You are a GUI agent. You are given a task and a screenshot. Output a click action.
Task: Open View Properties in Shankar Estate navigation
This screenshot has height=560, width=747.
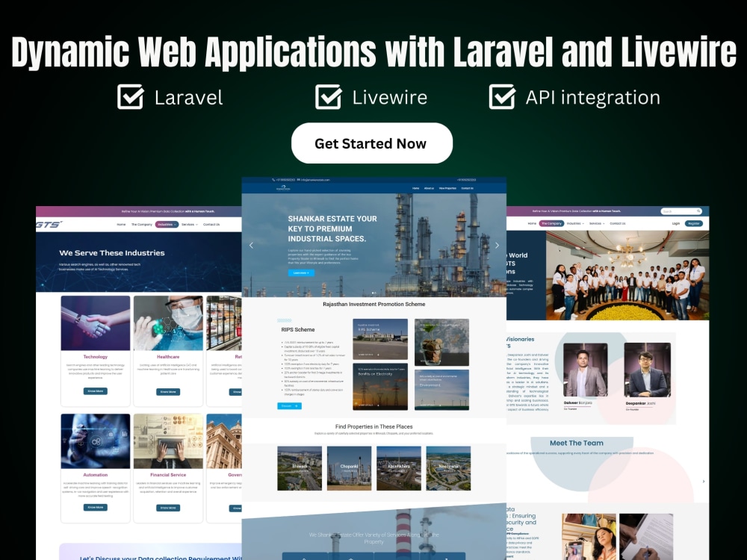coord(447,188)
